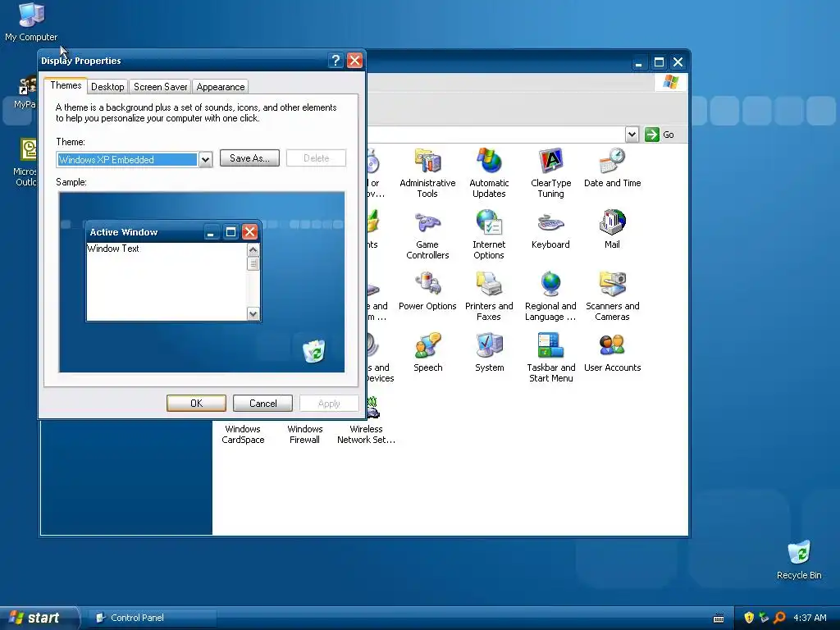
Task: Open Automatic Updates icon
Action: tap(489, 172)
